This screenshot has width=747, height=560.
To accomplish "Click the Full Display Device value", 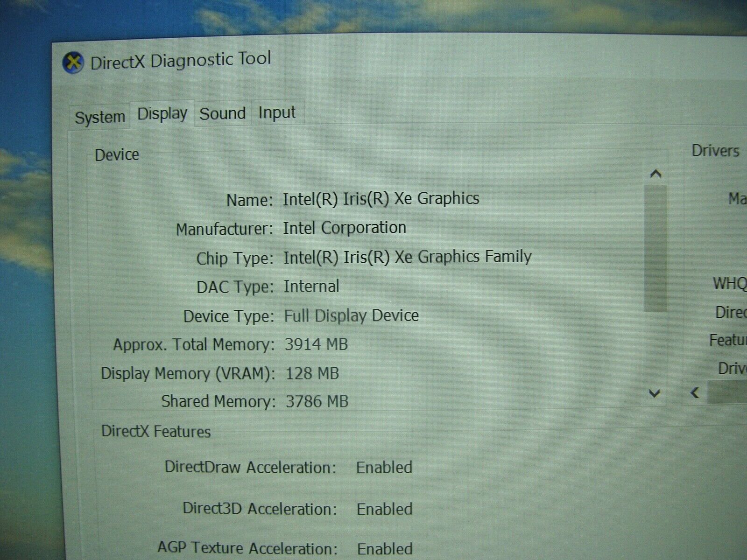I will point(351,316).
